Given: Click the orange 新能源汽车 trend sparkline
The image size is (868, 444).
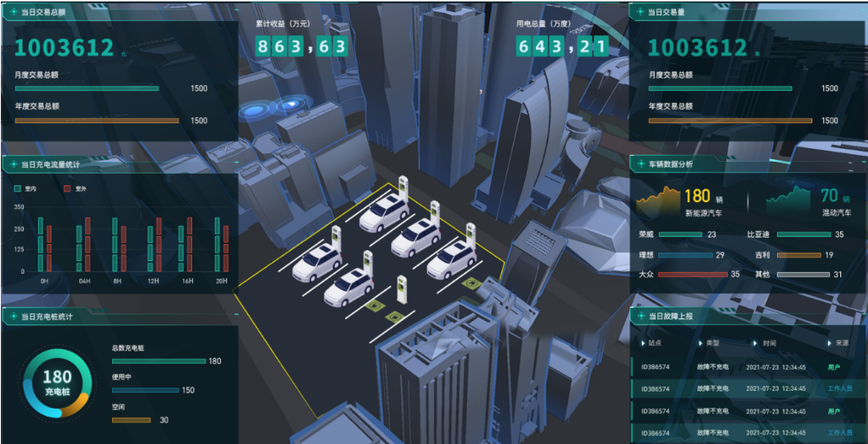Looking at the screenshot, I should 657,201.
